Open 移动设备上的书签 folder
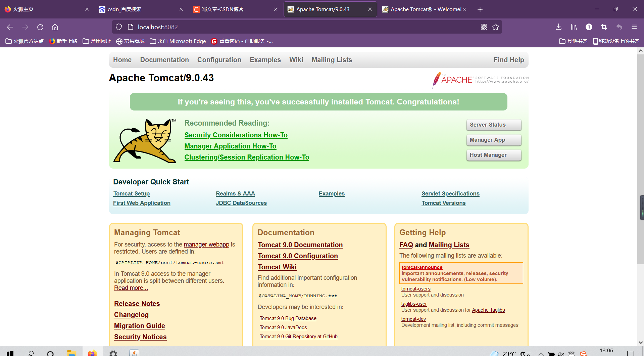The width and height of the screenshot is (644, 356). [616, 41]
